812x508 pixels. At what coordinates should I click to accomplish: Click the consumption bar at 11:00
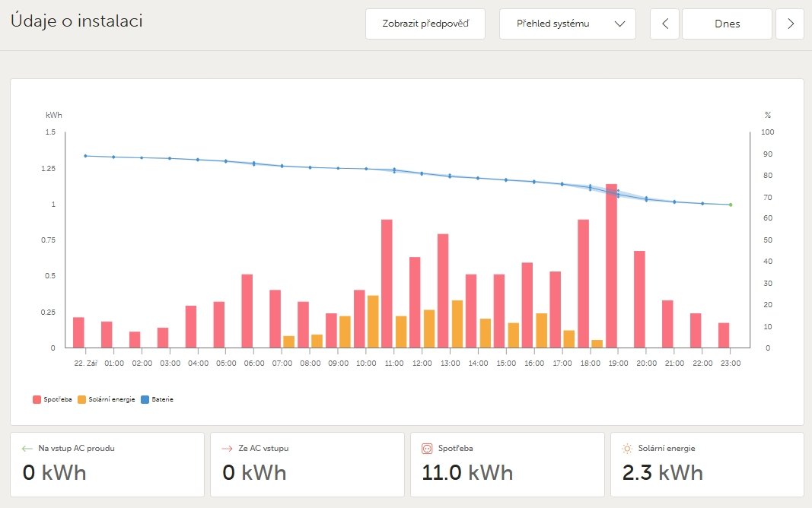387,284
